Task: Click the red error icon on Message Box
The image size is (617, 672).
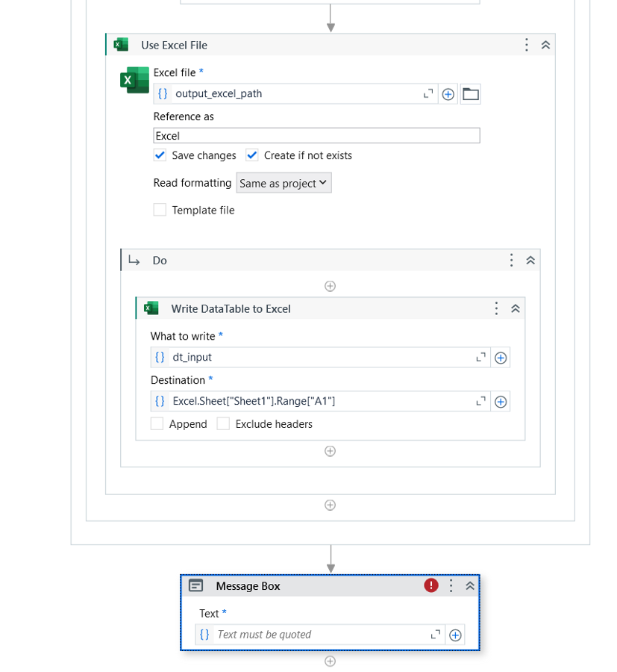Action: click(431, 585)
